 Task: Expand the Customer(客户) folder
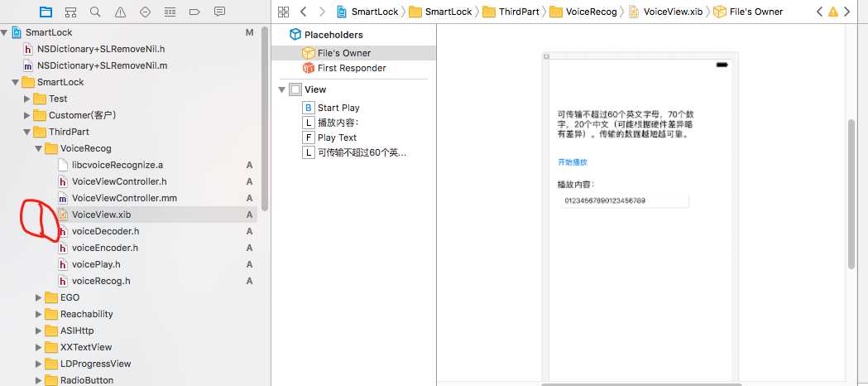pos(26,116)
